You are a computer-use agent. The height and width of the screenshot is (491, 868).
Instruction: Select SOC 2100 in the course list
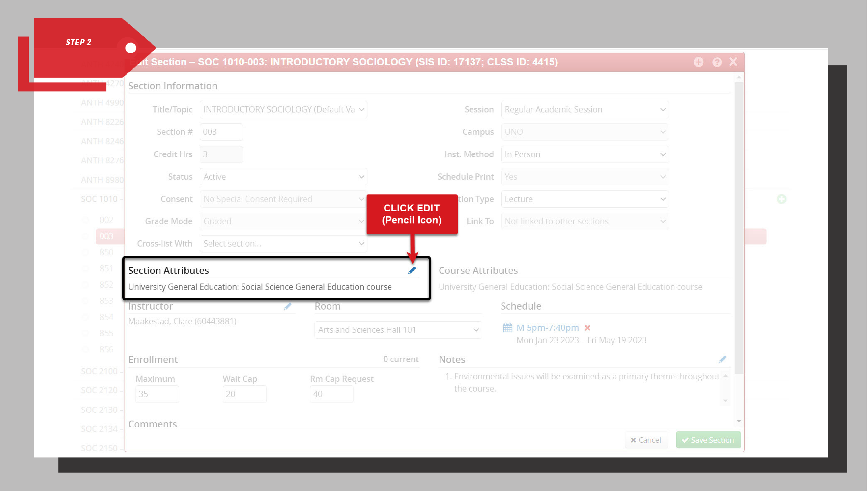click(99, 371)
